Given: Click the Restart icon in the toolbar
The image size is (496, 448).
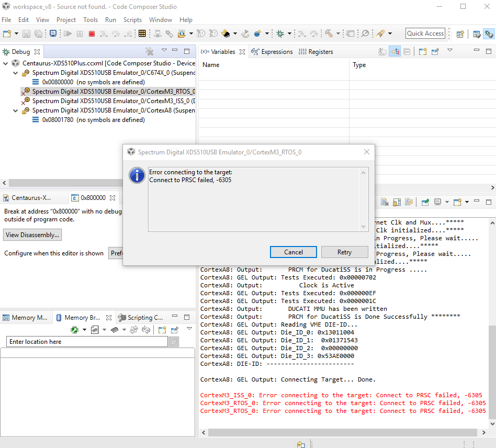Looking at the screenshot, I should click(x=245, y=33).
